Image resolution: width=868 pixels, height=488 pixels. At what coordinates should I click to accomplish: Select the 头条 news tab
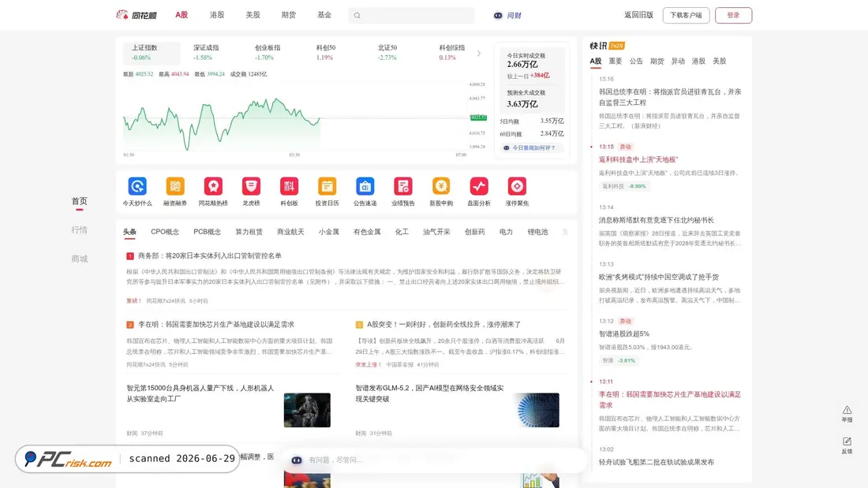[129, 232]
